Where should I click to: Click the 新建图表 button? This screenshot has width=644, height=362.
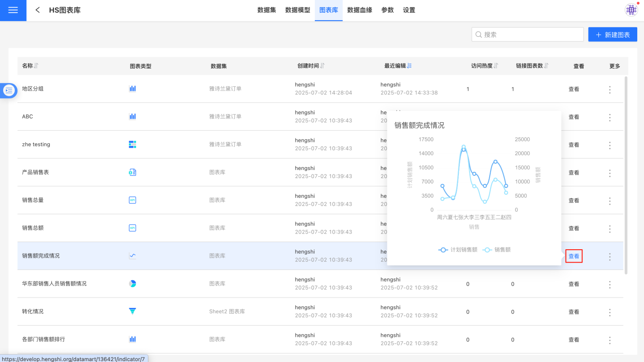tap(612, 34)
